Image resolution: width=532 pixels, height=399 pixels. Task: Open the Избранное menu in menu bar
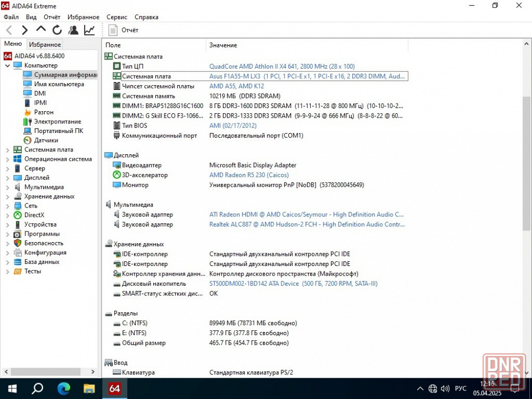(x=84, y=17)
